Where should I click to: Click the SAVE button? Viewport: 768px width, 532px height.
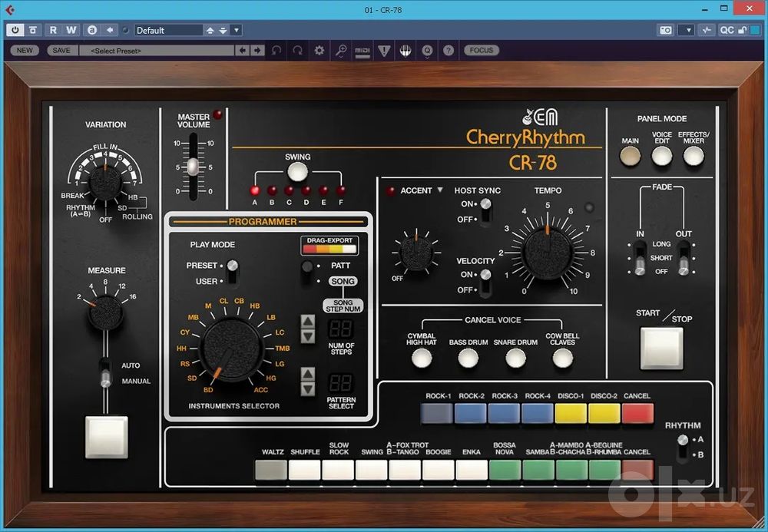pos(61,51)
